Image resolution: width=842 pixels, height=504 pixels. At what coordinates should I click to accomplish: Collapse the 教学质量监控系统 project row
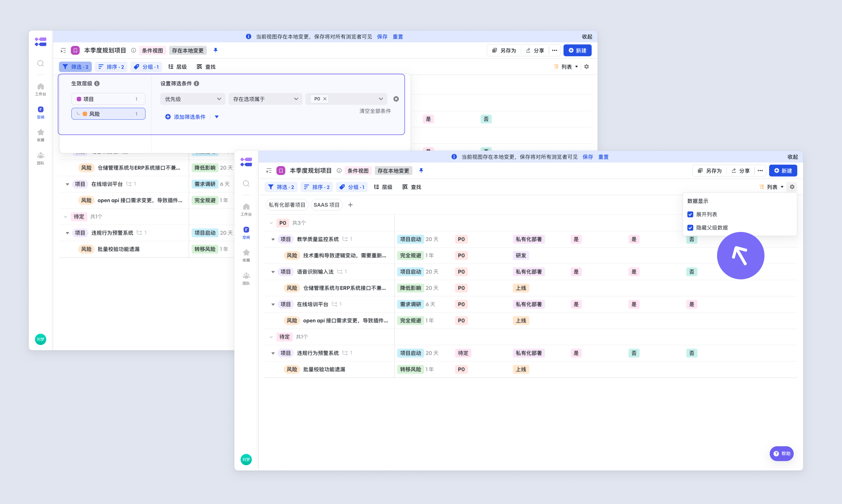tap(273, 239)
